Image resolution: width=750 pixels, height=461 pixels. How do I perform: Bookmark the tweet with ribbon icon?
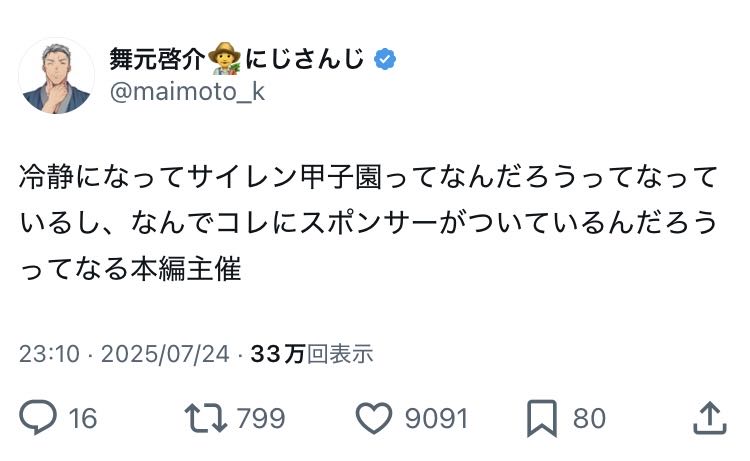pyautogui.click(x=542, y=418)
